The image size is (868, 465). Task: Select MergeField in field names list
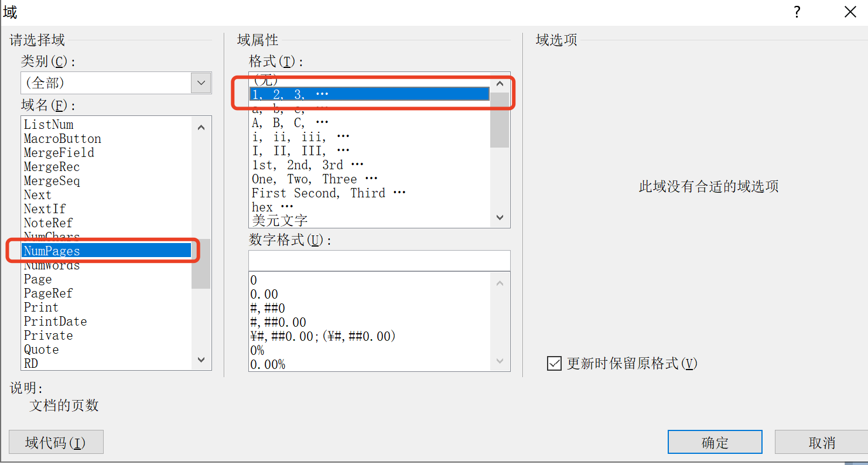(x=59, y=153)
